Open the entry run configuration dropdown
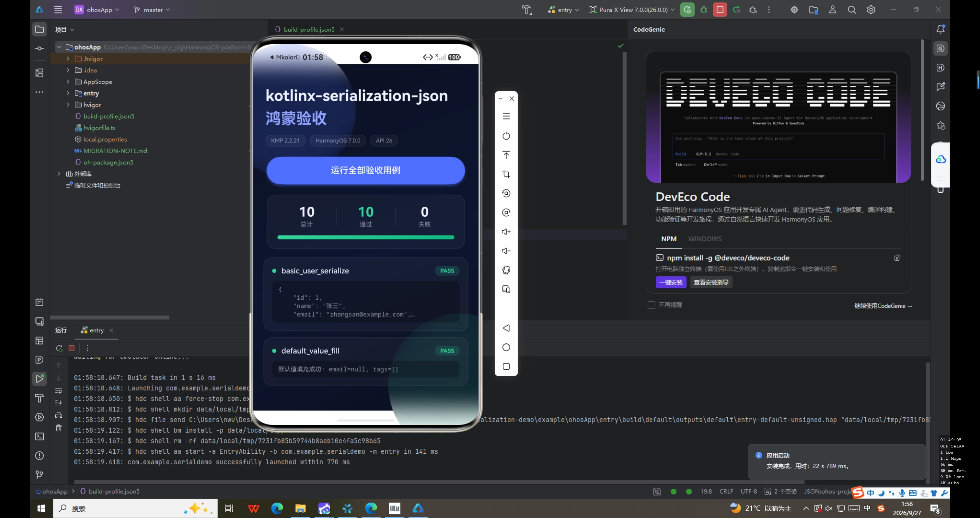Image resolution: width=980 pixels, height=518 pixels. coord(563,9)
